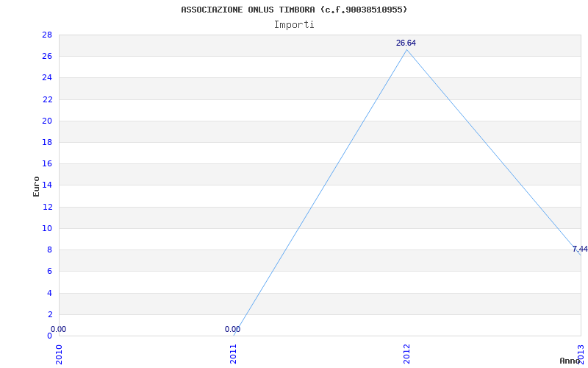Click y-axis tick label 20
The image size is (588, 368).
(x=47, y=121)
